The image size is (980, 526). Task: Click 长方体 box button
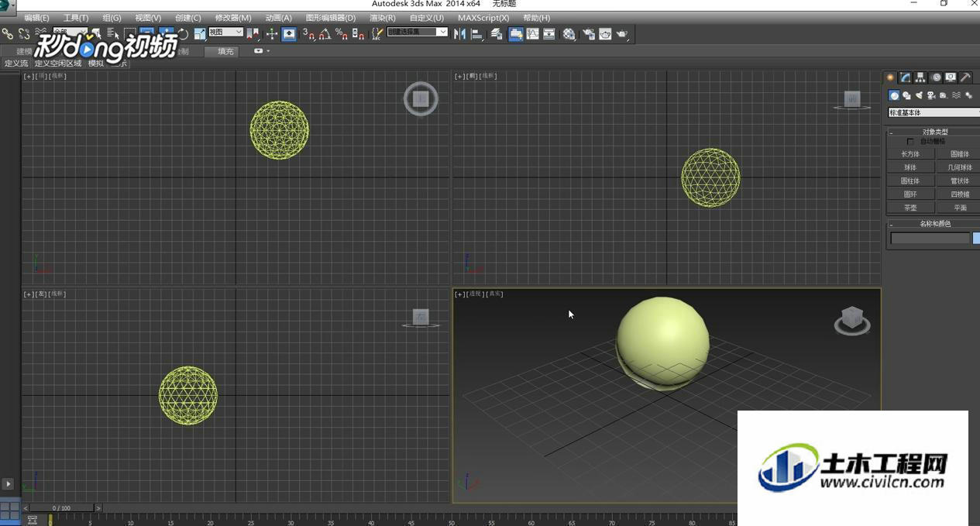click(910, 154)
